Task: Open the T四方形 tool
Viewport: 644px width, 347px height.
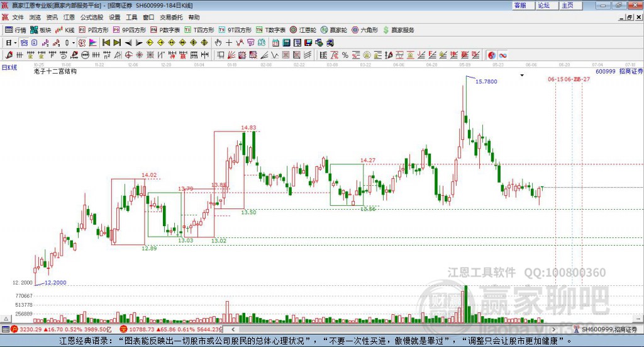Action: tap(199, 30)
